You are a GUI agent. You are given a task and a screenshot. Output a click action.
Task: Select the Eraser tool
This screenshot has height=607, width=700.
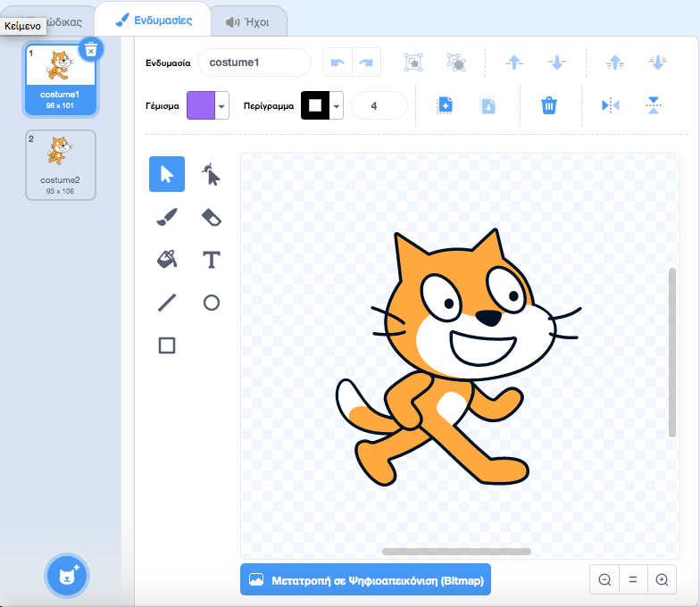212,217
